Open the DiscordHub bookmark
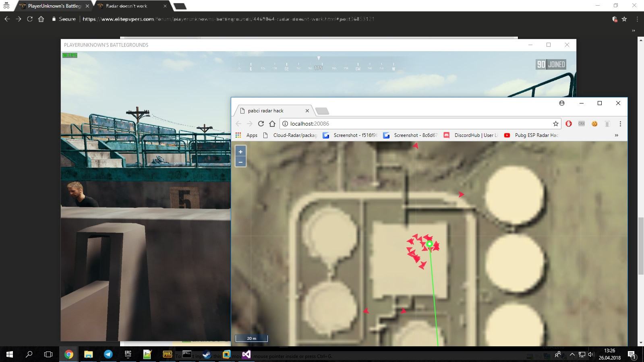Viewport: 644px width, 362px height. (471, 135)
